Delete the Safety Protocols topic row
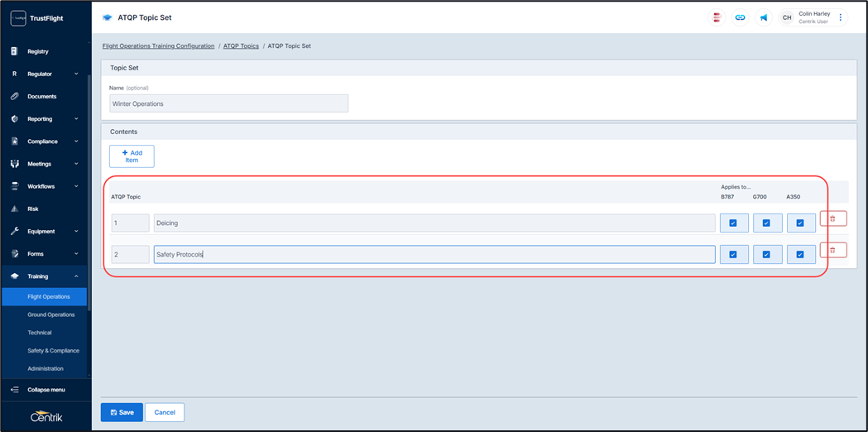The width and height of the screenshot is (868, 432). [x=833, y=250]
